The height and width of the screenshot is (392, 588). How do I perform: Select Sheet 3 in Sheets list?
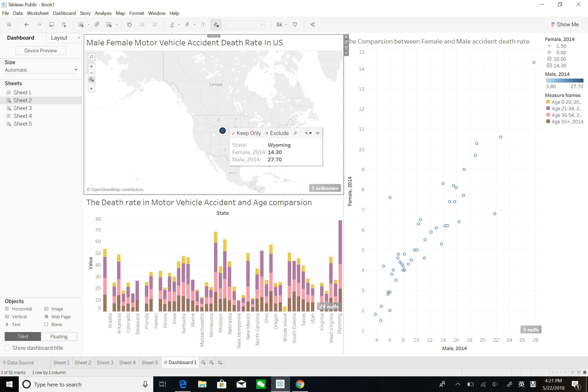(22, 108)
